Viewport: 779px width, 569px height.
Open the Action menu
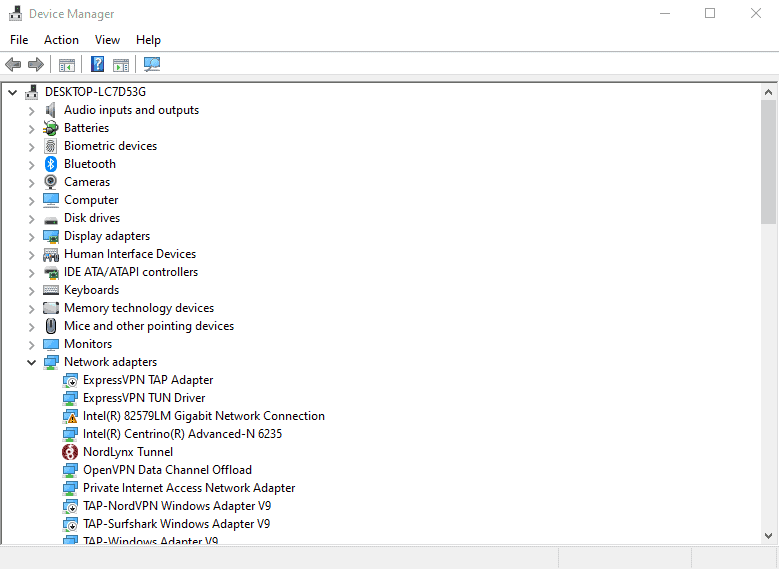point(61,40)
